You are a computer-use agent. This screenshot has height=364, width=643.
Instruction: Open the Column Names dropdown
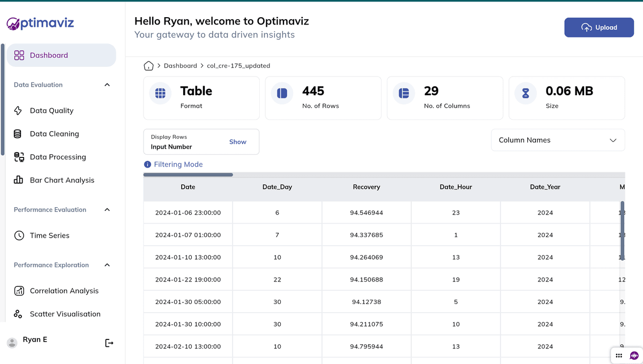(558, 140)
